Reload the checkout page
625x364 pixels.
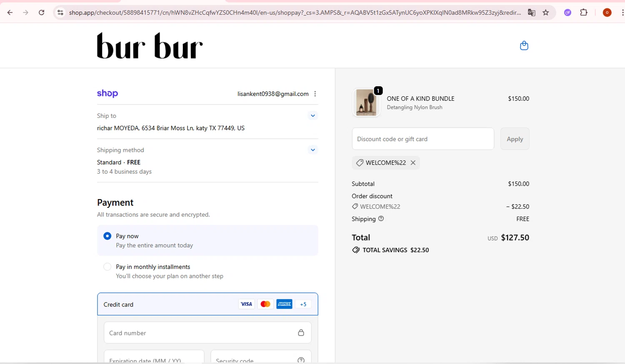[41, 12]
